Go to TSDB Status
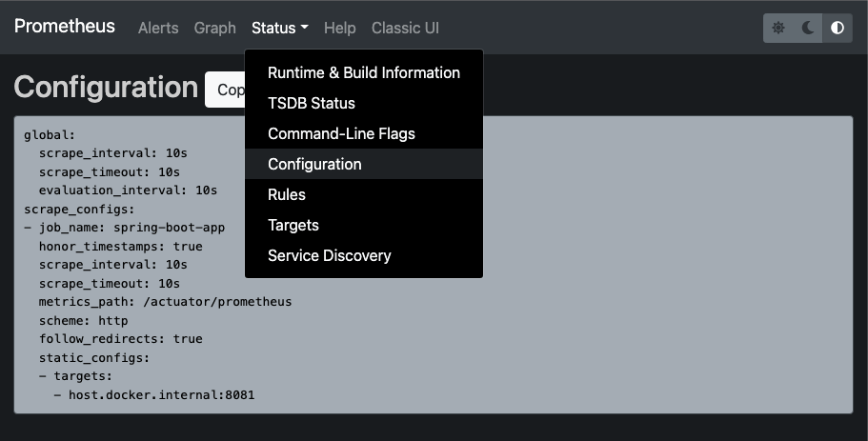Screen dimensions: 868x441 [x=311, y=103]
